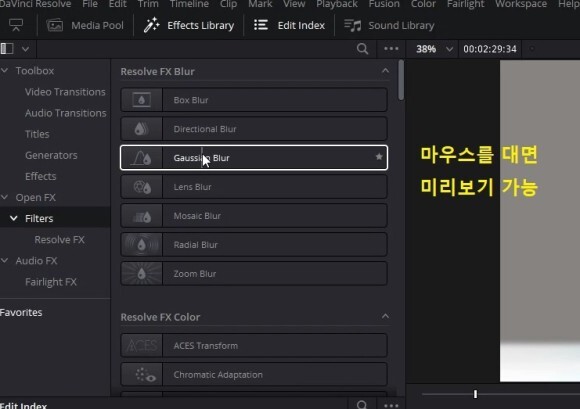This screenshot has height=409, width=580.
Task: Toggle the panel layout icon
Action: click(x=7, y=49)
